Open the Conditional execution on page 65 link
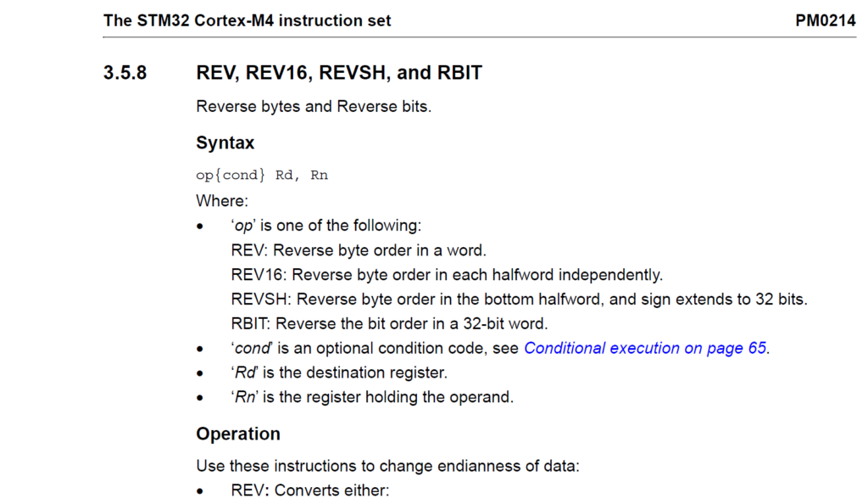868x504 pixels. coord(646,348)
